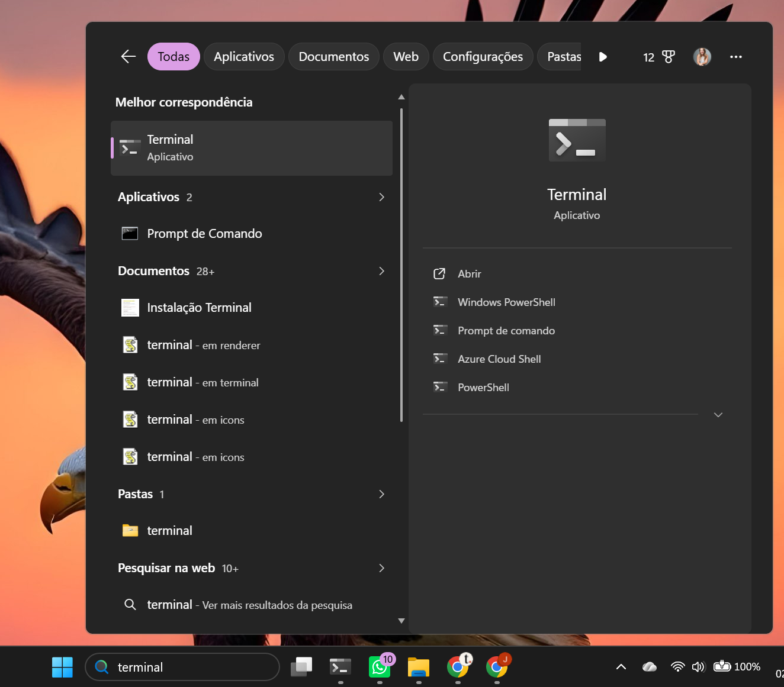The width and height of the screenshot is (784, 687).
Task: Open the volume speaker tray icon
Action: pyautogui.click(x=699, y=667)
